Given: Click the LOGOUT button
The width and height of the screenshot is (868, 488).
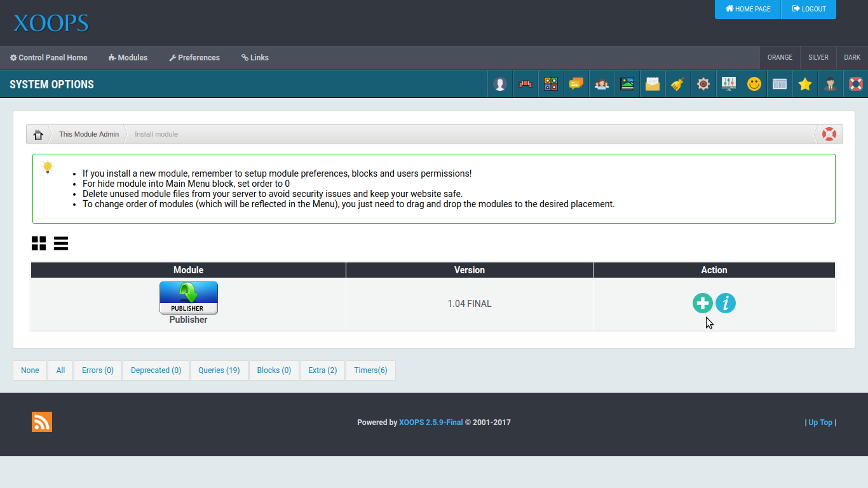Looking at the screenshot, I should coord(808,9).
